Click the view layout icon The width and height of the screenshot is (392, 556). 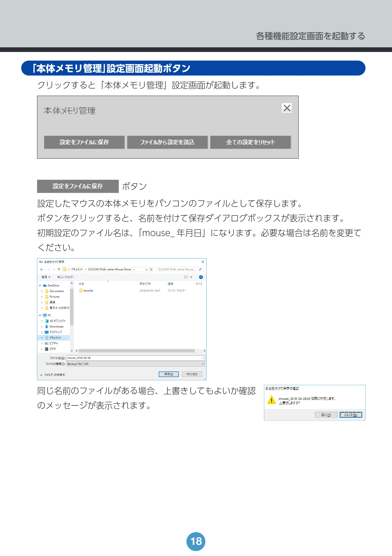(186, 277)
